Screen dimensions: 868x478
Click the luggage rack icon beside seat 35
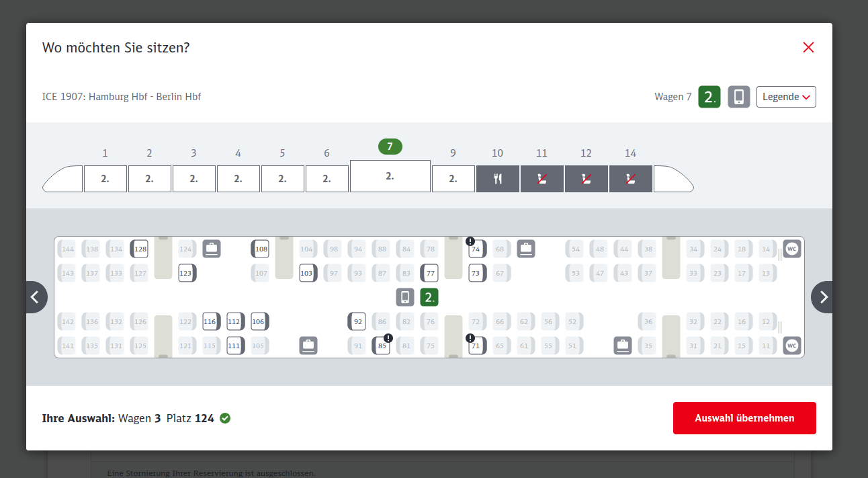coord(623,346)
